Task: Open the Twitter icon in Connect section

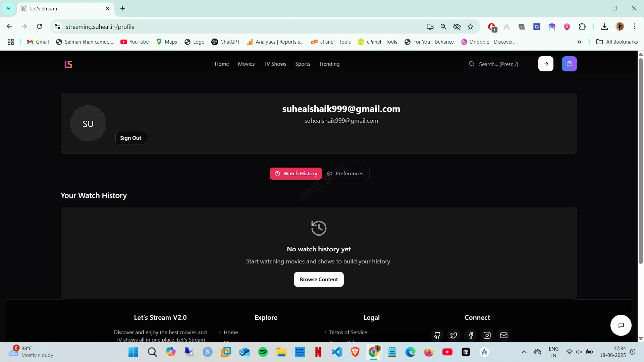Action: pos(454,335)
